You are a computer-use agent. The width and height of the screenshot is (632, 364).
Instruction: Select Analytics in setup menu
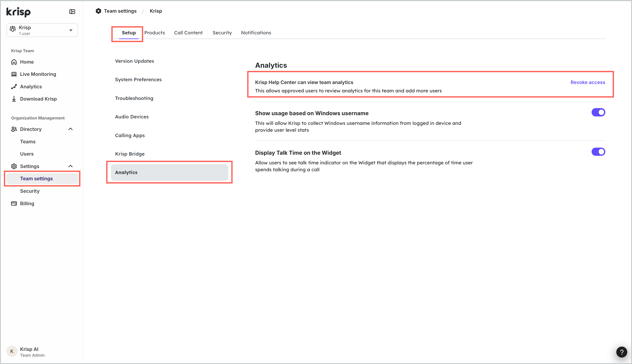tap(170, 172)
